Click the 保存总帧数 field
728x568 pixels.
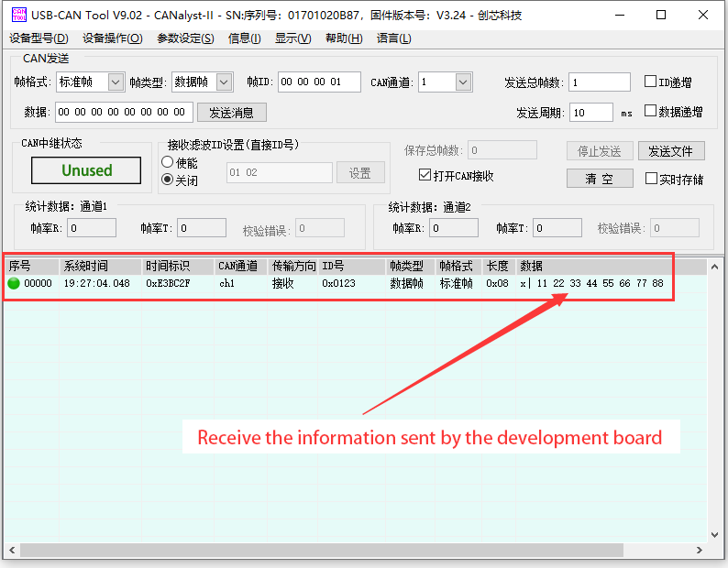(502, 150)
